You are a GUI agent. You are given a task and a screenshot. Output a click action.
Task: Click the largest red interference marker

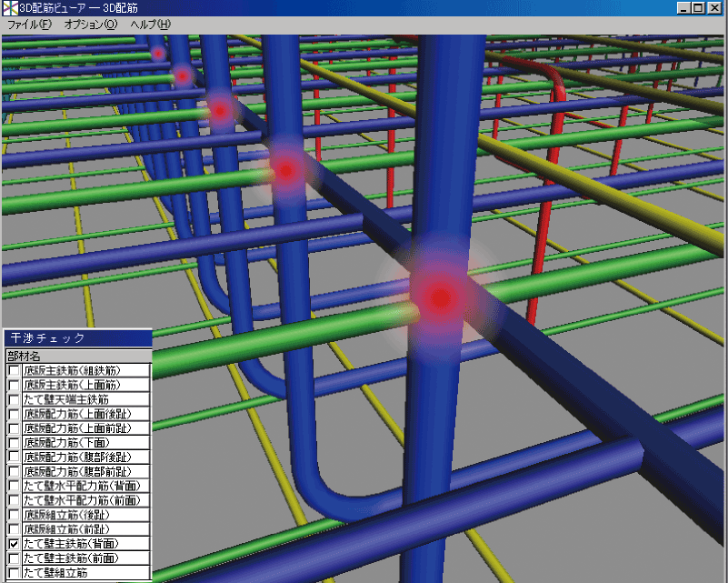[441, 297]
